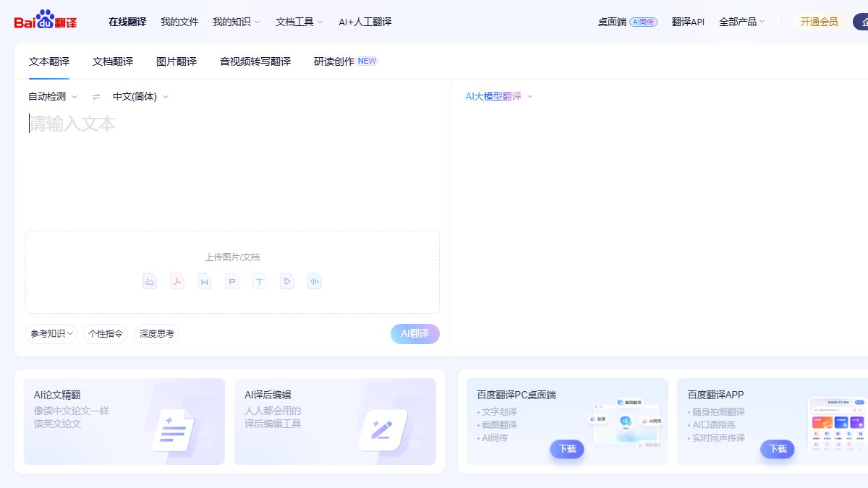Click the 上传图片/文档 upload area text
The image size is (868, 488).
pyautogui.click(x=232, y=257)
